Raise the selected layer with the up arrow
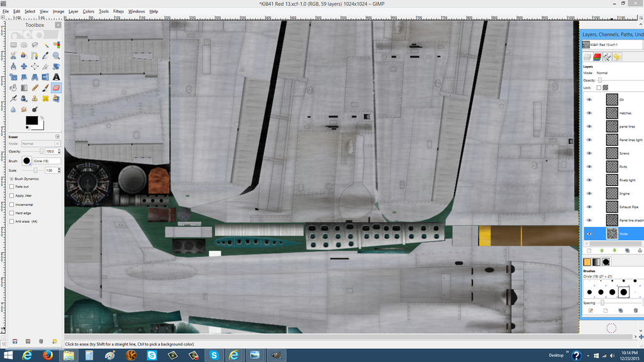This screenshot has height=362, width=644. 602,250
